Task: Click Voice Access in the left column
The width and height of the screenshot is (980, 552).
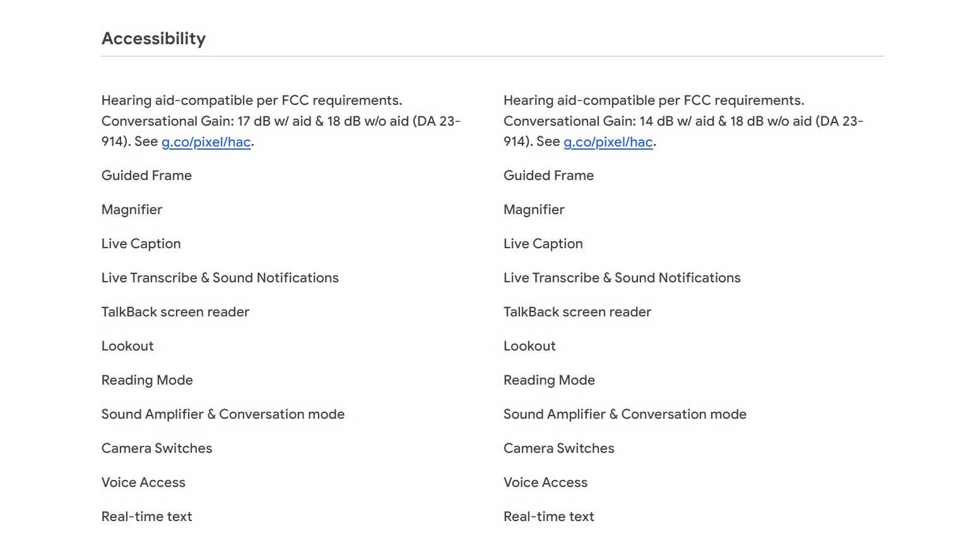Action: tap(143, 483)
